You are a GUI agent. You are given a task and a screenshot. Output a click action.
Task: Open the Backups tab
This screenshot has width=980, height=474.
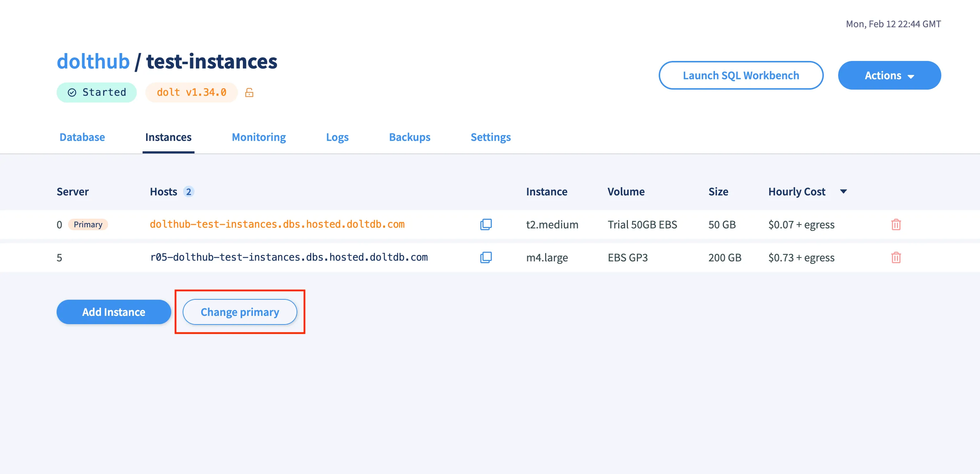(x=409, y=137)
